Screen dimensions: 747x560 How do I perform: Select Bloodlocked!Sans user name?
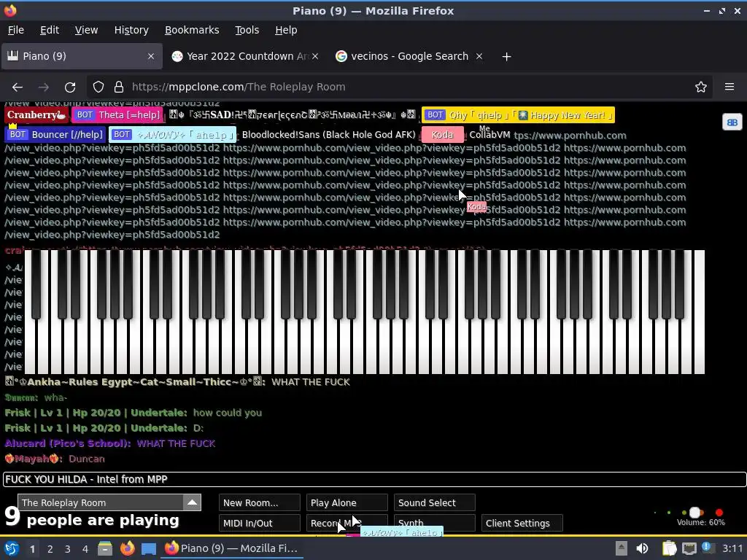coord(329,135)
